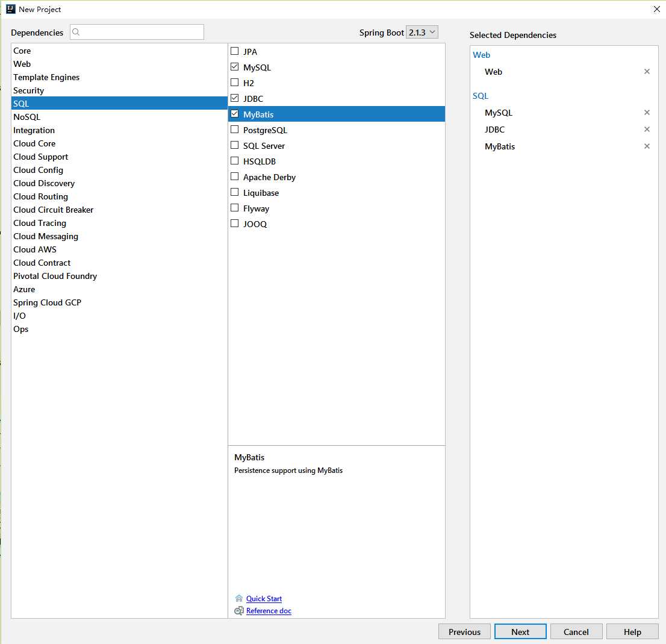666x644 pixels.
Task: Select Cloud Tracing category
Action: (119, 222)
